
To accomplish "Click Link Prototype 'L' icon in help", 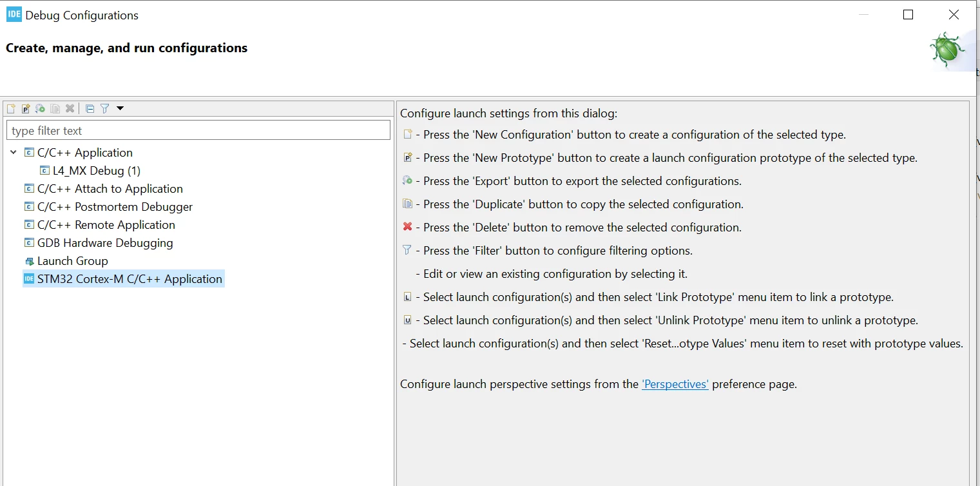I will pyautogui.click(x=407, y=296).
